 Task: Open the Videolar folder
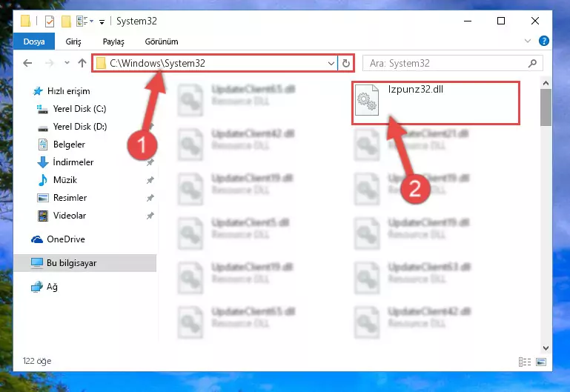[70, 216]
